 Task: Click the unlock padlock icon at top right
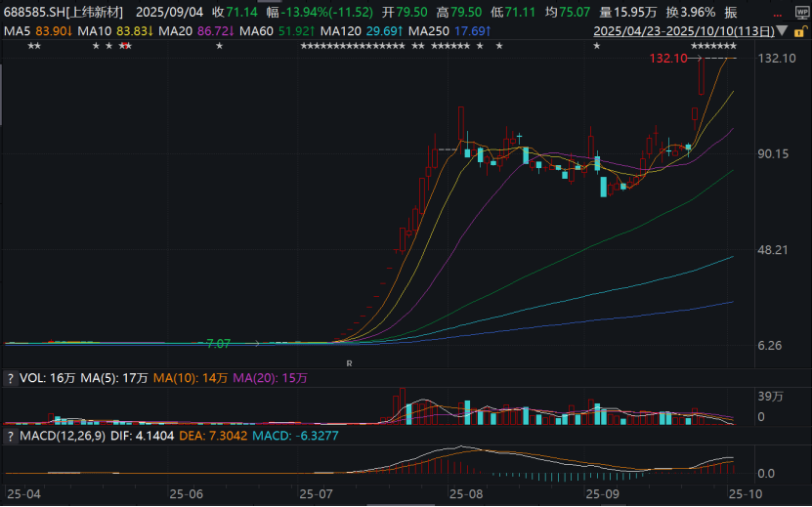[x=799, y=32]
